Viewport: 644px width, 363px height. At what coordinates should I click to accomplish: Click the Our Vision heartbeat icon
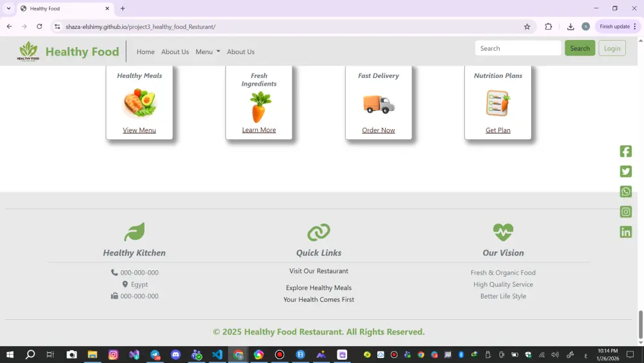click(x=503, y=232)
